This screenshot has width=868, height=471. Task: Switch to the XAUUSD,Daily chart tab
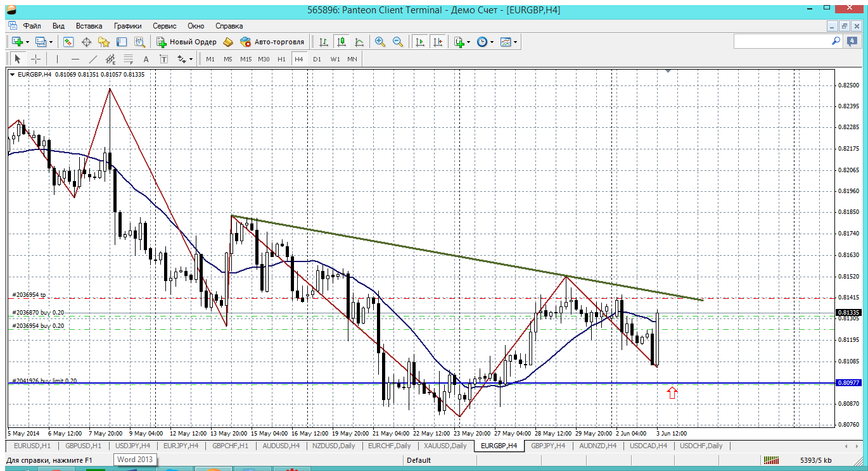point(445,446)
